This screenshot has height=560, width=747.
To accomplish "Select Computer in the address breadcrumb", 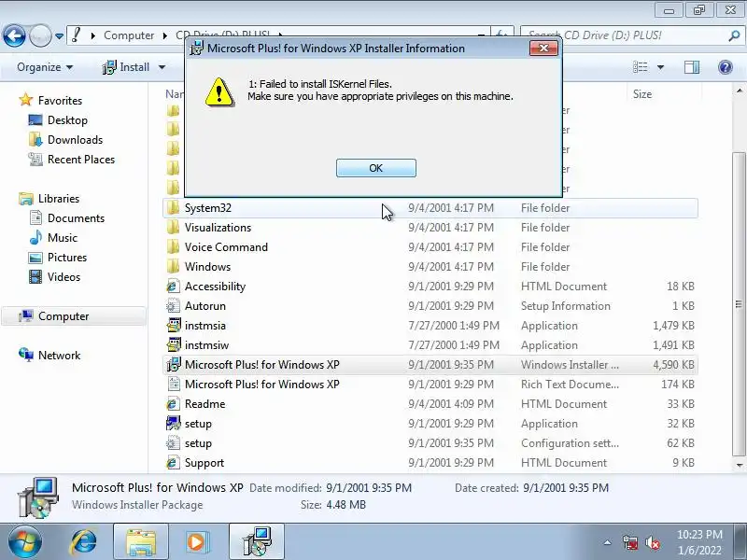I will [129, 35].
